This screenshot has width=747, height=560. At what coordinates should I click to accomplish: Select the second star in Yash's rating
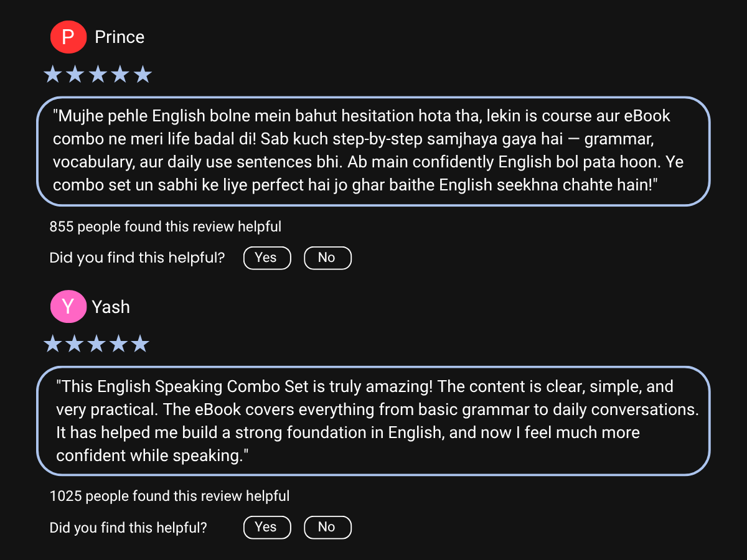tap(74, 343)
